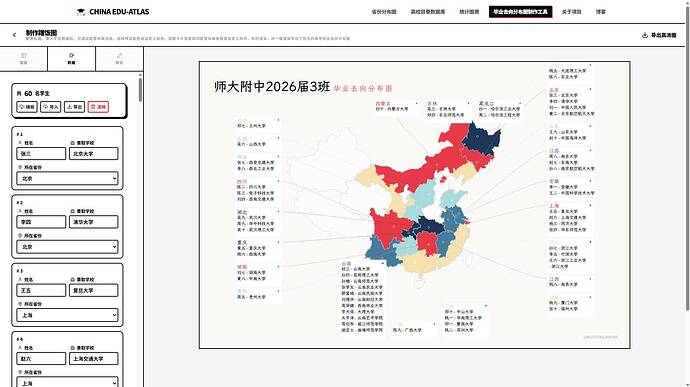Click the blue Yunnan province on map
690x387 pixels.
click(382, 253)
